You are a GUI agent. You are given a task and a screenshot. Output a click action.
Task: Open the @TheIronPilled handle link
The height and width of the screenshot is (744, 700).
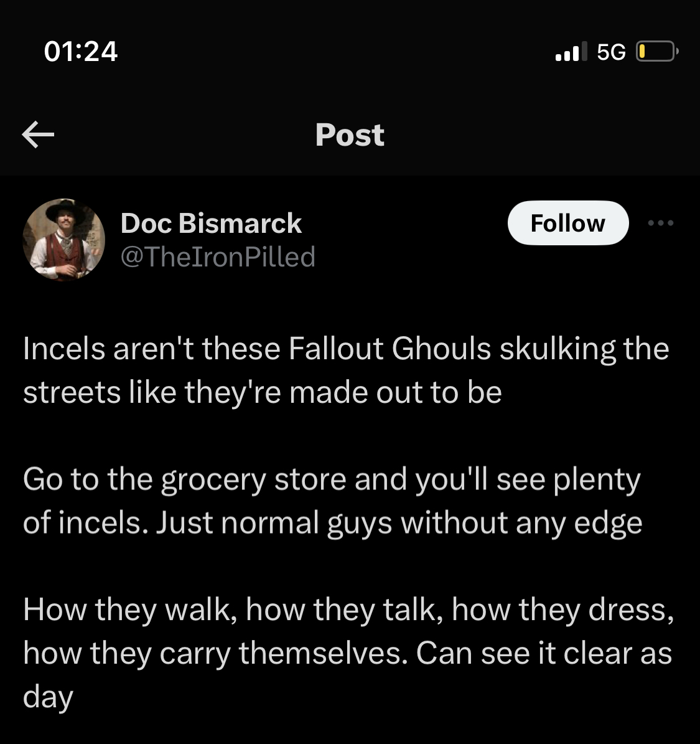pyautogui.click(x=218, y=257)
